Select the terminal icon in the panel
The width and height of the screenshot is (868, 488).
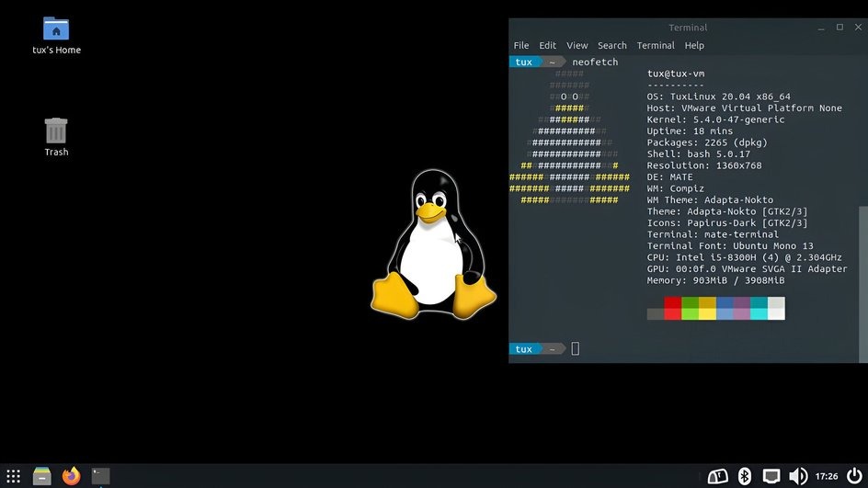click(100, 476)
